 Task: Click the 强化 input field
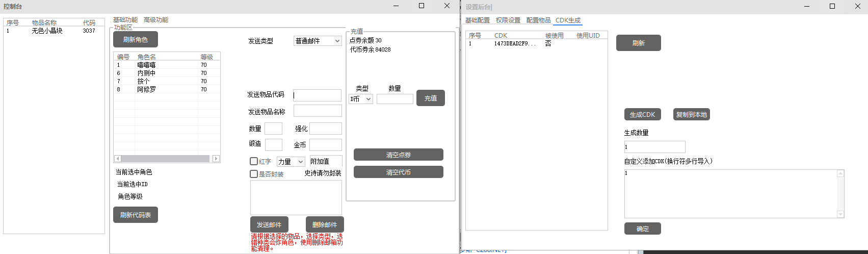(x=326, y=129)
